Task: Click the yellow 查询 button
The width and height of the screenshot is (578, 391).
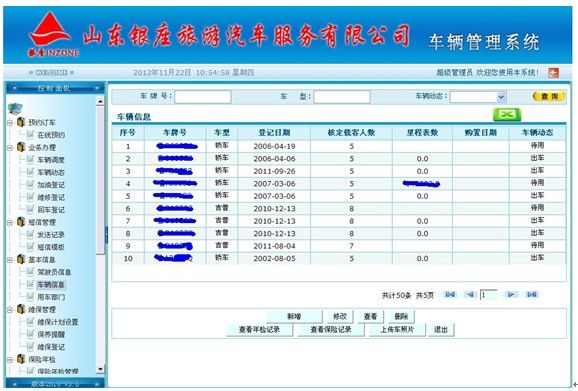Action: coord(549,97)
